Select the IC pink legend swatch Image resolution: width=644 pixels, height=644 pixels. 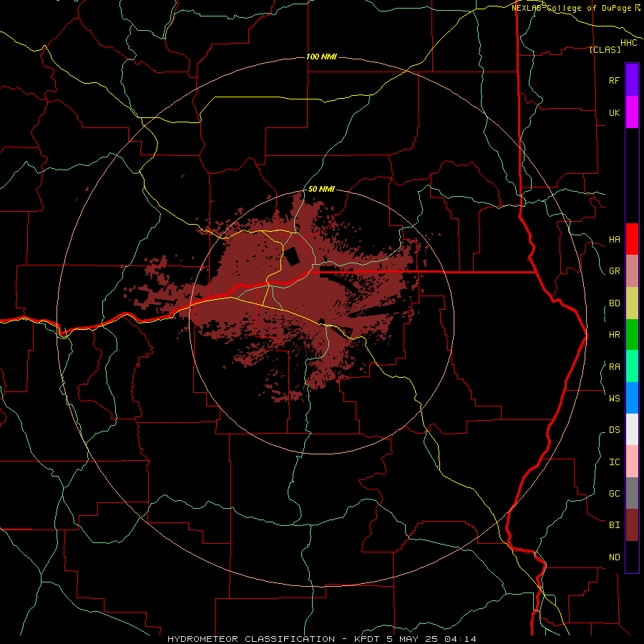pos(632,462)
